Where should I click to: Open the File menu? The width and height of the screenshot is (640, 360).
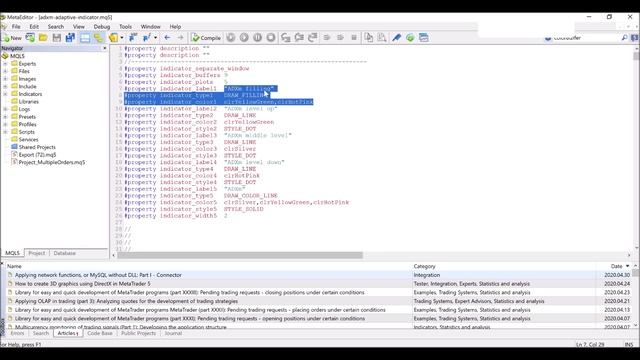pos(16,27)
